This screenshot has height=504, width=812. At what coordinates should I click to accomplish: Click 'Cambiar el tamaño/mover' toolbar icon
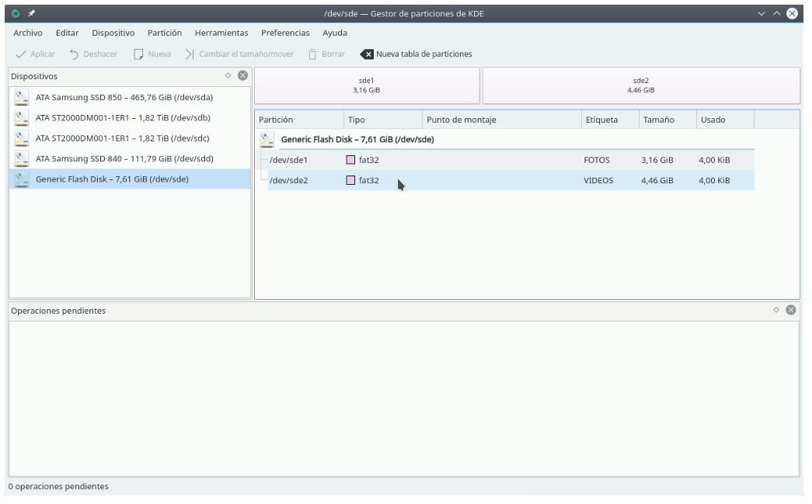190,54
